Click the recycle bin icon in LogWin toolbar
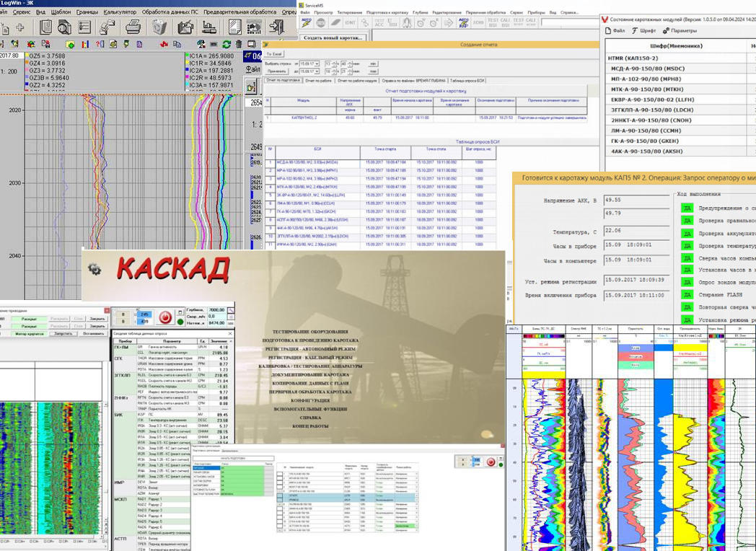Viewport: 756px width, 551px height. point(159,27)
